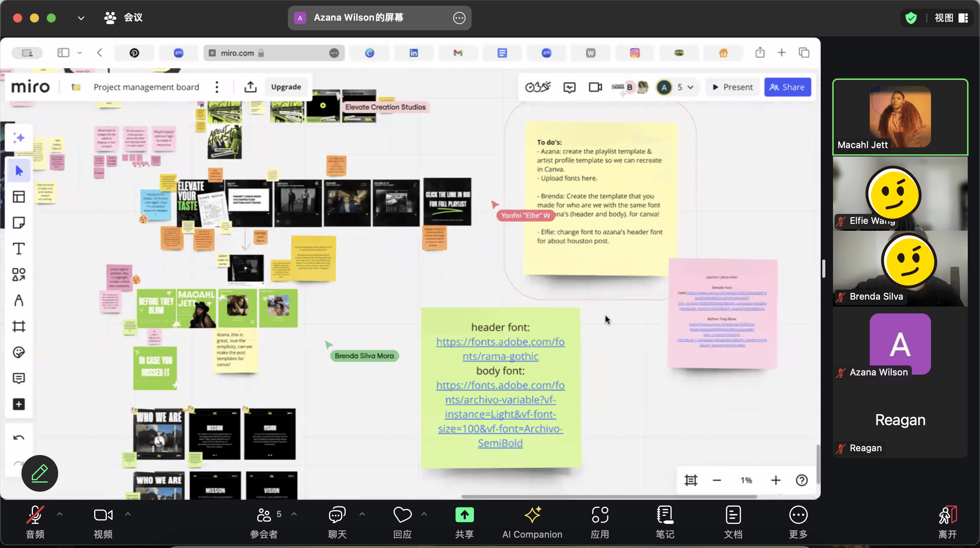Expand the audio options chevron

pos(60,514)
